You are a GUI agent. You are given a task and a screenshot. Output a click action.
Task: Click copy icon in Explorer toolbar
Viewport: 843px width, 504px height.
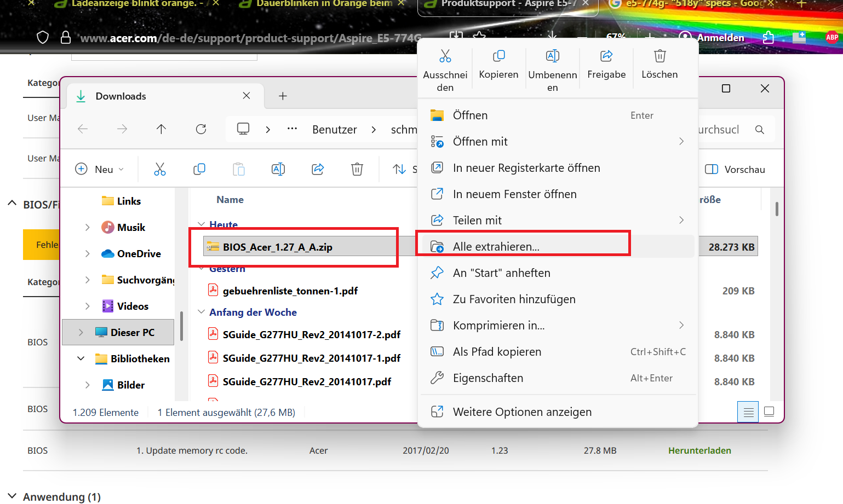point(199,169)
